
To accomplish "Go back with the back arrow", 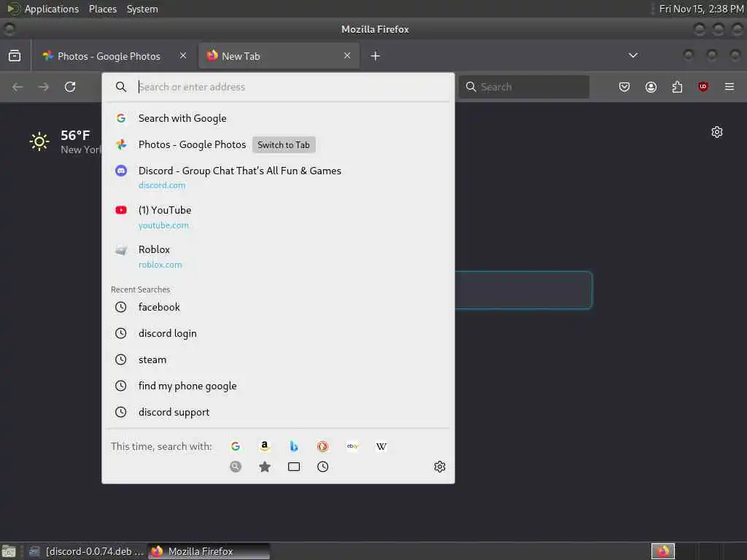I will 18,87.
